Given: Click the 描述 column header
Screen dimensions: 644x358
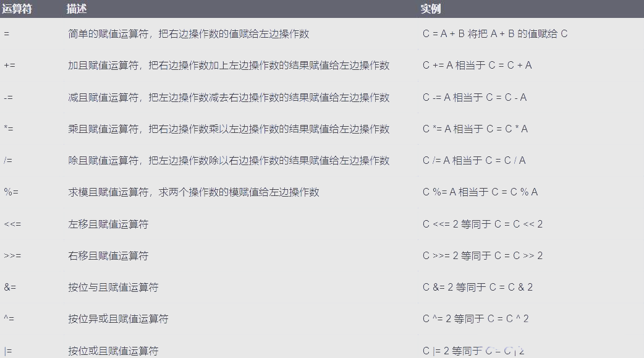Looking at the screenshot, I should [77, 9].
